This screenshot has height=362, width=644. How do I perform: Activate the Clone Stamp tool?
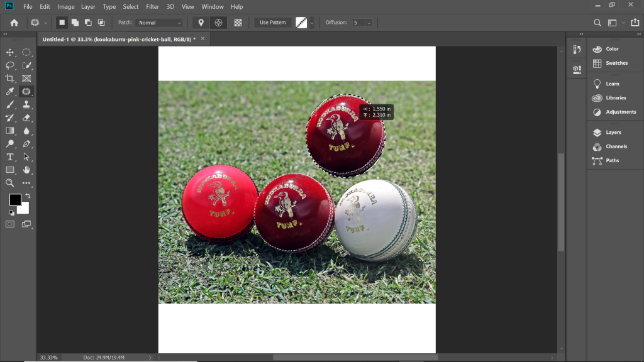pyautogui.click(x=26, y=104)
